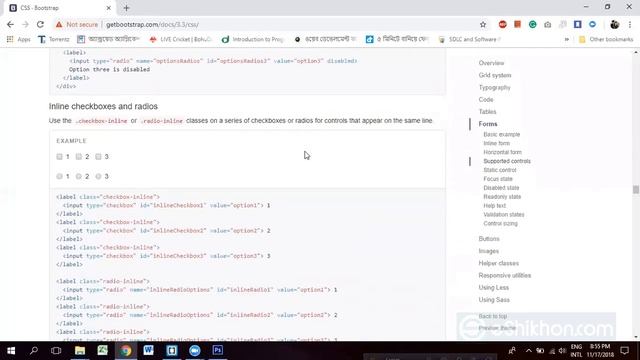The height and width of the screenshot is (360, 640).
Task: Open the Chrome profile avatar
Action: (x=614, y=24)
